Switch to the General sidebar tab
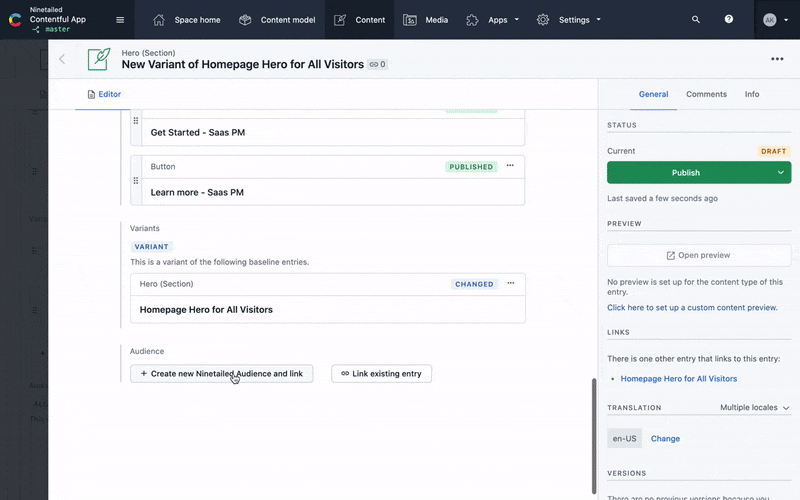The image size is (800, 500). pos(653,94)
